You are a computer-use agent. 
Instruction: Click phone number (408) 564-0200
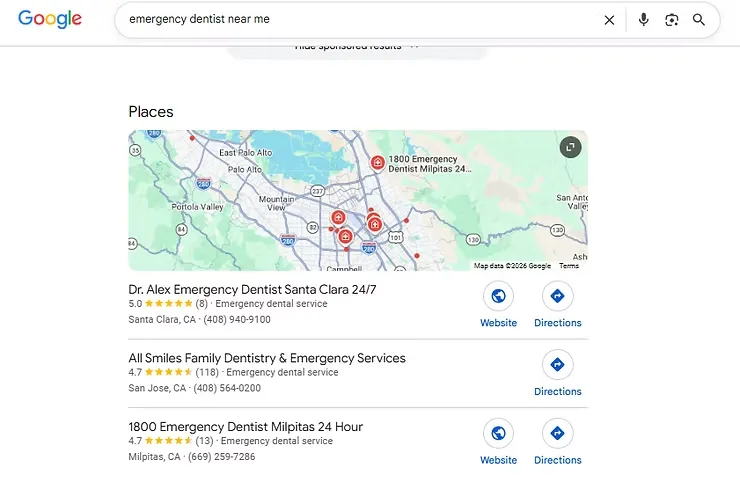pyautogui.click(x=227, y=388)
